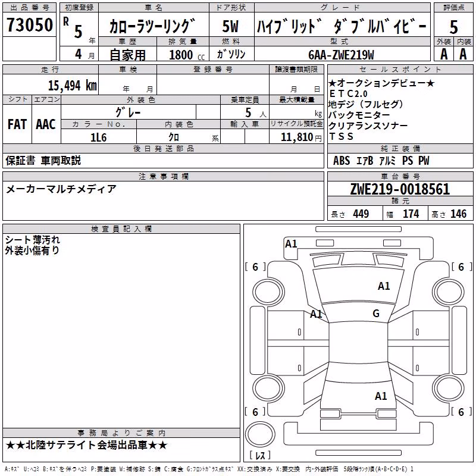This screenshot has height=476, width=476.
Task: Click the セールスポイント section header
Action: [x=400, y=70]
